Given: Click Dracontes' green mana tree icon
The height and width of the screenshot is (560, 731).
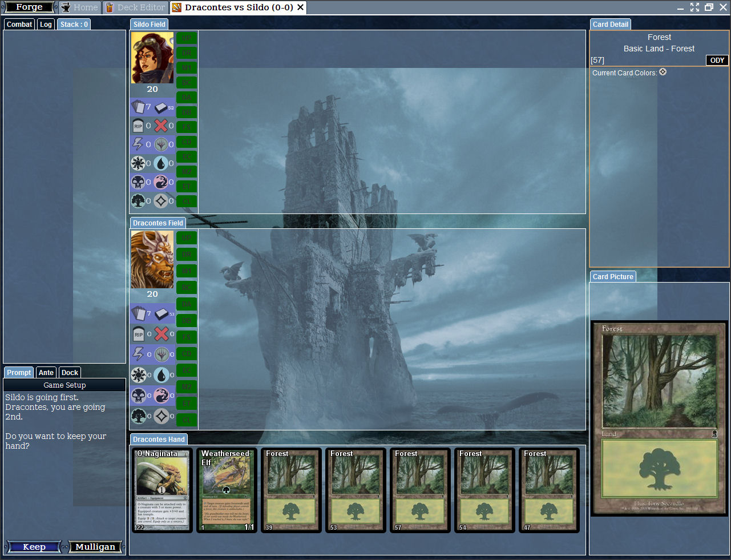Looking at the screenshot, I should [139, 416].
